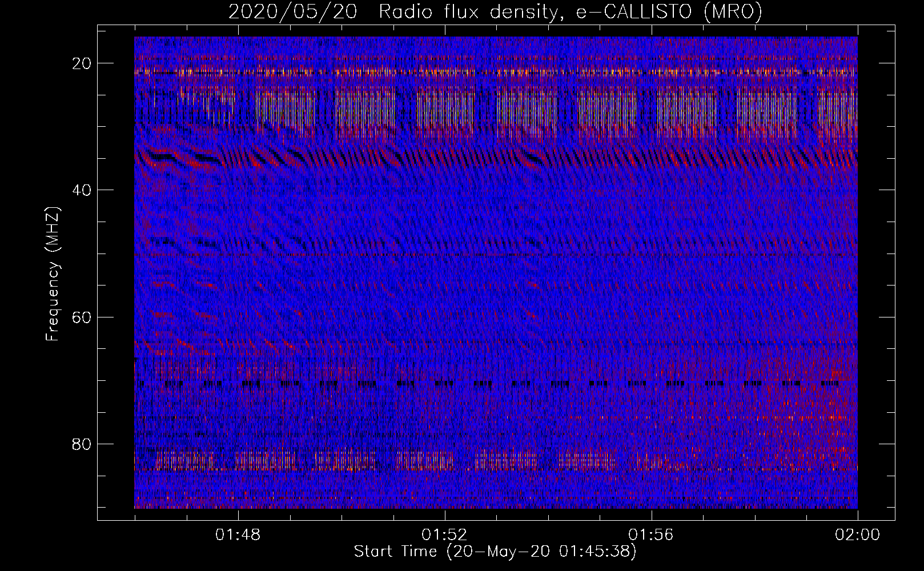Click the 20 frequency tick label
Image resolution: width=924 pixels, height=571 pixels.
[82, 63]
